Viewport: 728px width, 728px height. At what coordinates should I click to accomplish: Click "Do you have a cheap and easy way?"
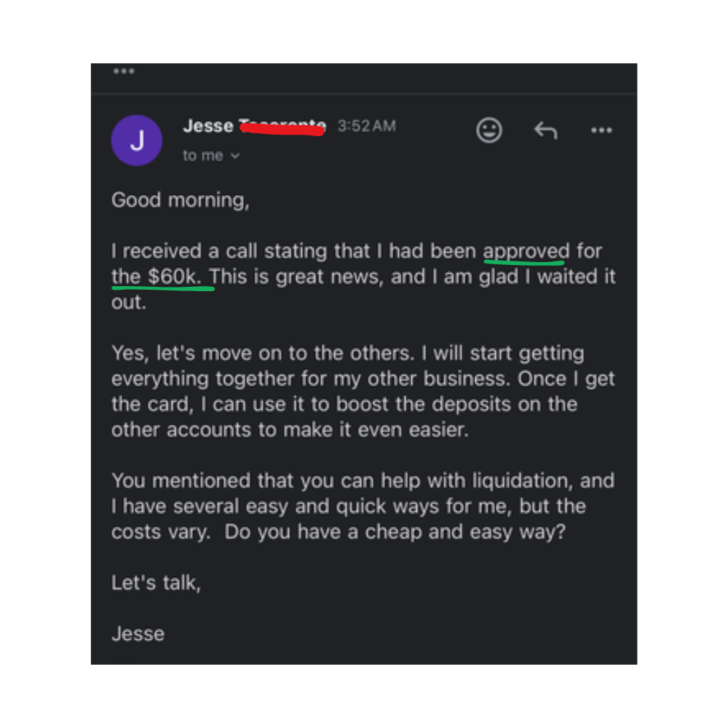pyautogui.click(x=395, y=532)
